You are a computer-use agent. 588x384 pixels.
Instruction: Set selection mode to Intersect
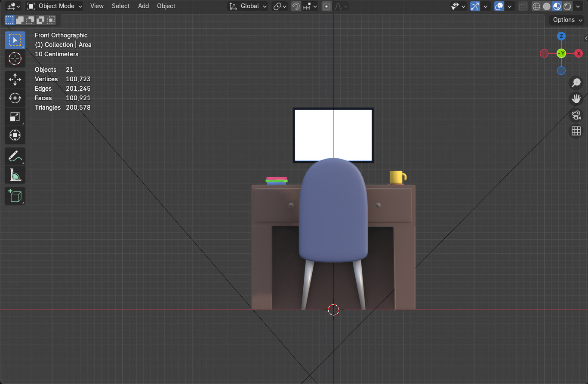point(51,20)
